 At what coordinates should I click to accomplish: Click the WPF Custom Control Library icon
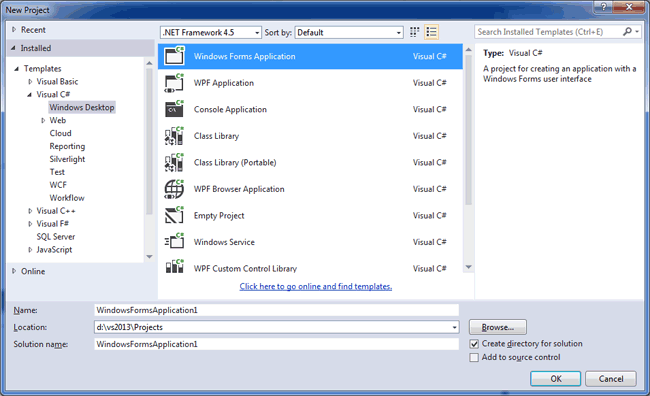pos(174,267)
